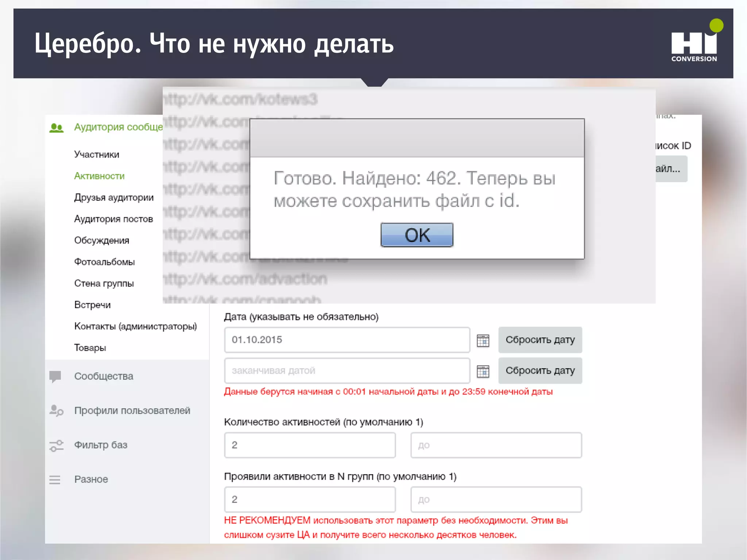The height and width of the screenshot is (560, 747).
Task: Reset the end date with Сбросить дату
Action: tap(540, 370)
